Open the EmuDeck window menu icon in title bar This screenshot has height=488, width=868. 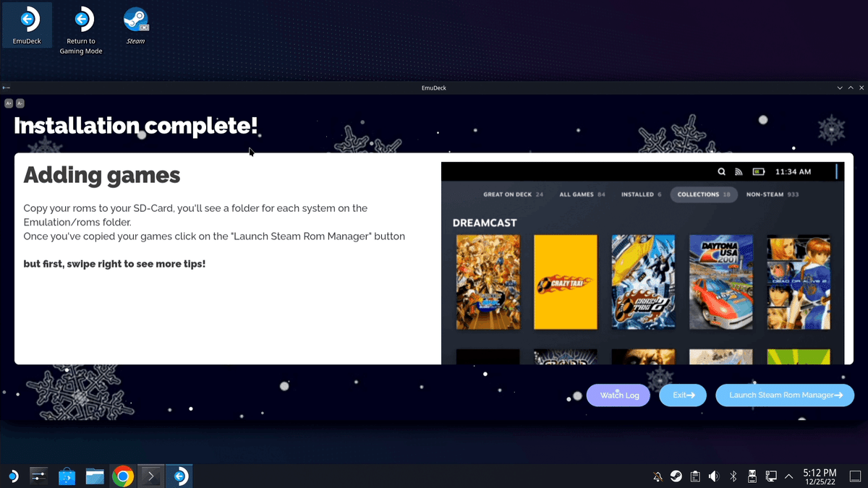point(6,87)
